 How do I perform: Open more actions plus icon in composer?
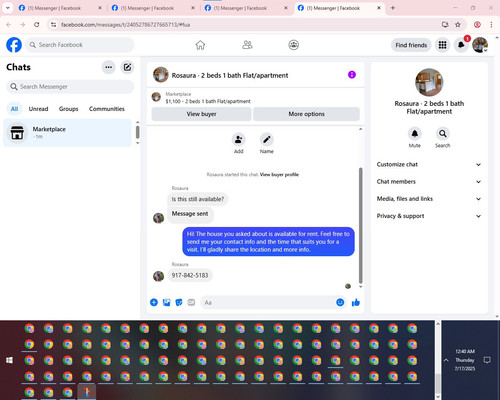[x=154, y=302]
